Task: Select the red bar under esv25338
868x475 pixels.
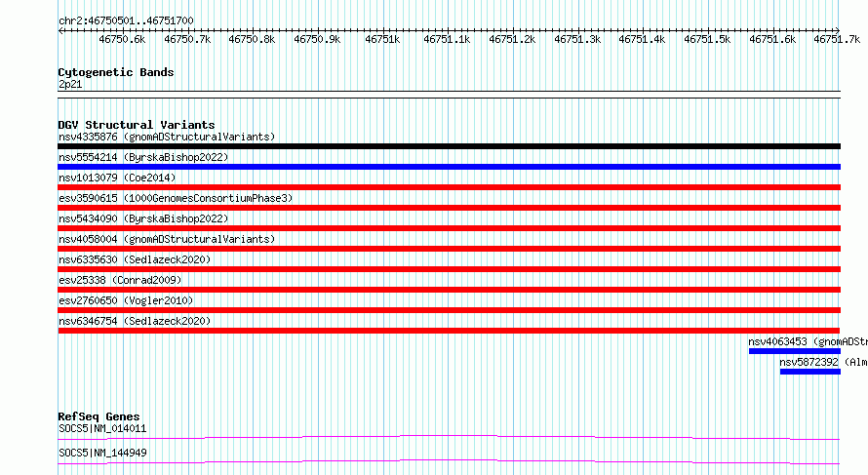Action: 449,290
